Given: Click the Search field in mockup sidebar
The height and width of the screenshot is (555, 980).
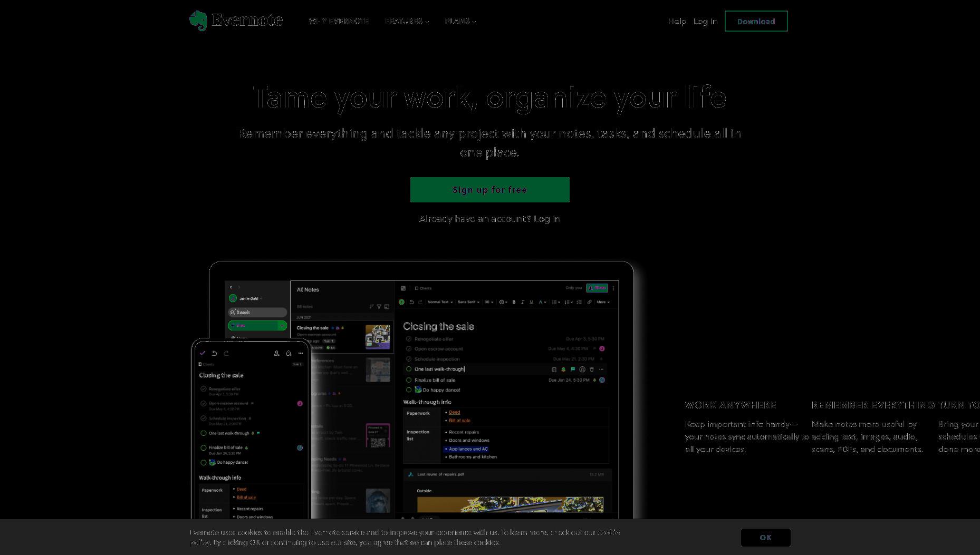Looking at the screenshot, I should click(257, 312).
